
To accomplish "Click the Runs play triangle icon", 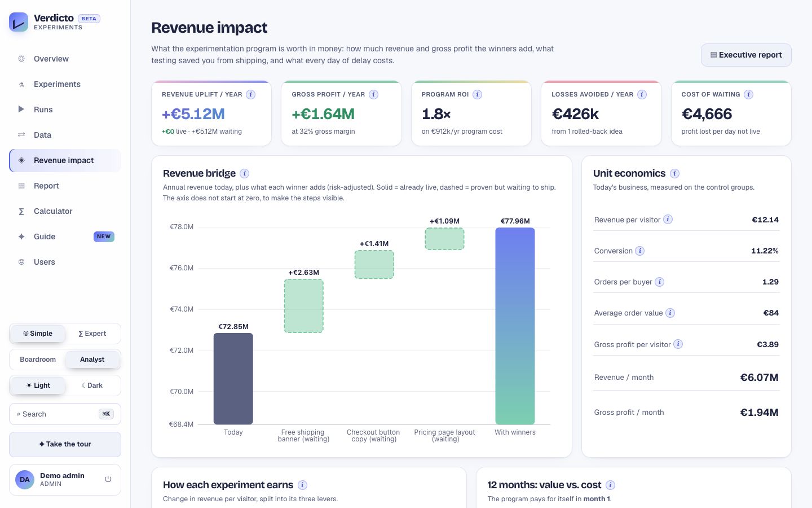I will 21,110.
